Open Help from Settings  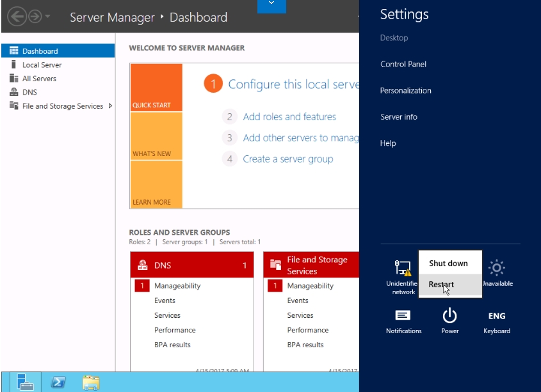point(388,143)
